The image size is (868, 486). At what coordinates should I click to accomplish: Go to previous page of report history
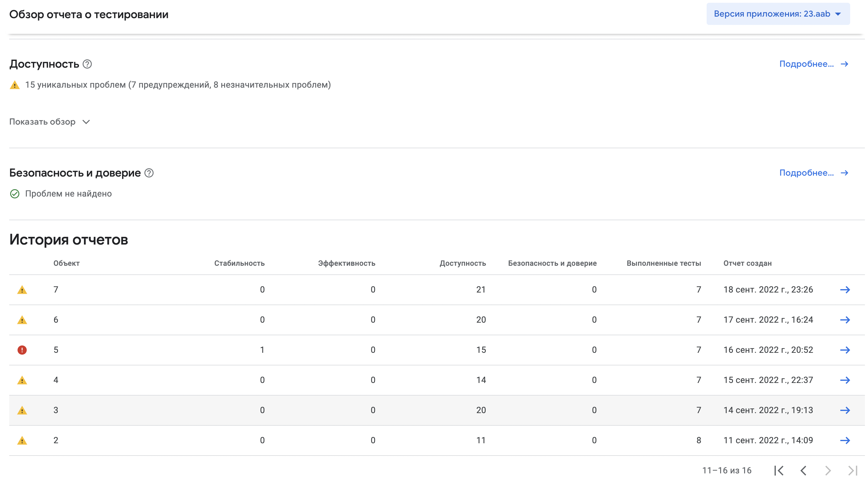point(803,471)
